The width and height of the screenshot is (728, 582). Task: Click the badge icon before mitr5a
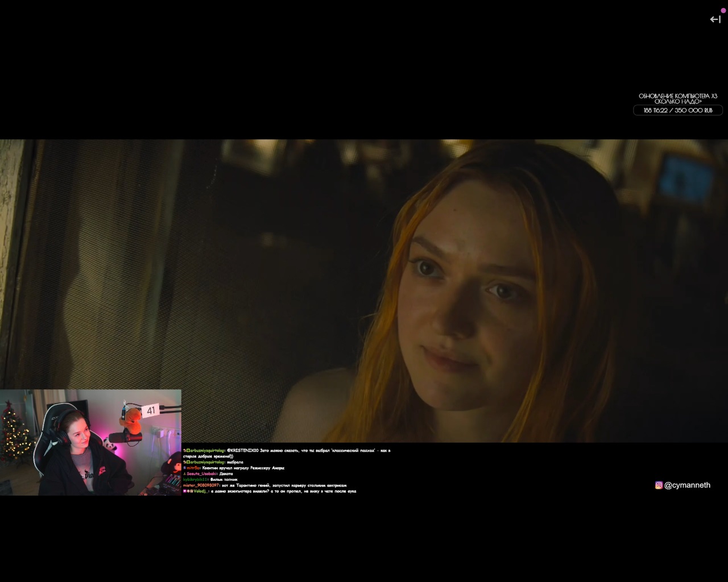point(184,468)
